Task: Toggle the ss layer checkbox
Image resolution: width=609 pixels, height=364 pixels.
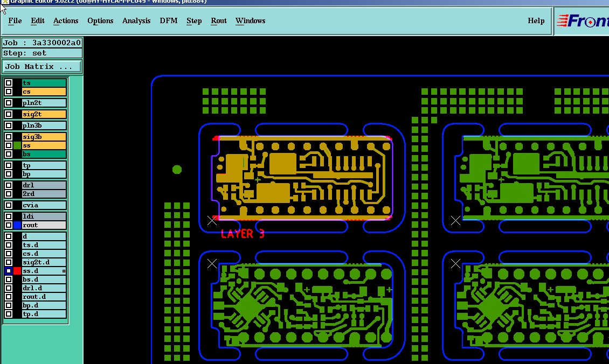Action: [9, 145]
